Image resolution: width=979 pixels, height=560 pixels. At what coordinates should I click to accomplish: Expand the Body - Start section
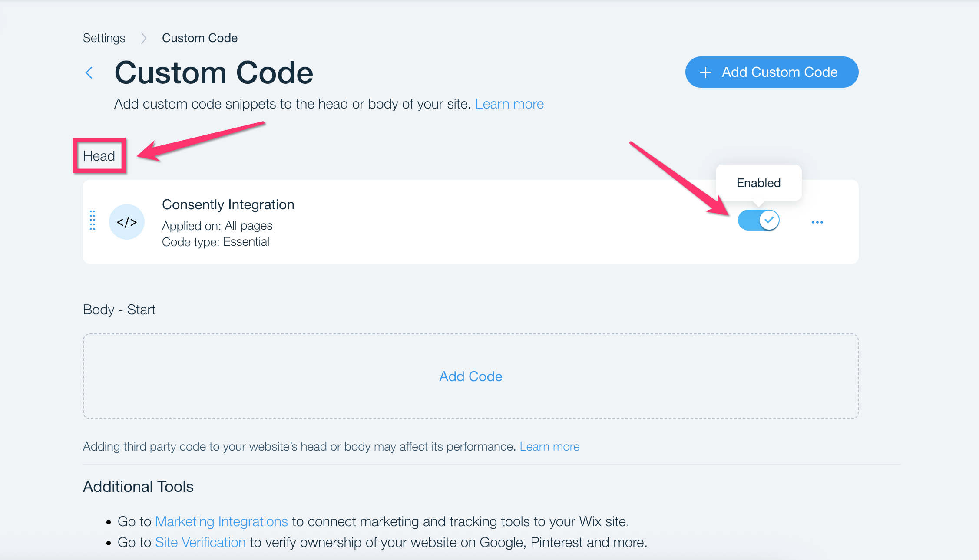119,310
